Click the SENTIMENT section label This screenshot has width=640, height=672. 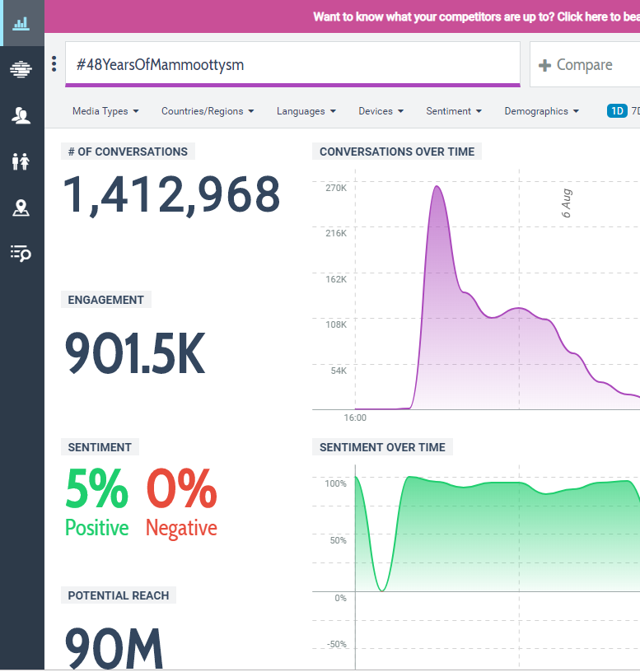(100, 447)
